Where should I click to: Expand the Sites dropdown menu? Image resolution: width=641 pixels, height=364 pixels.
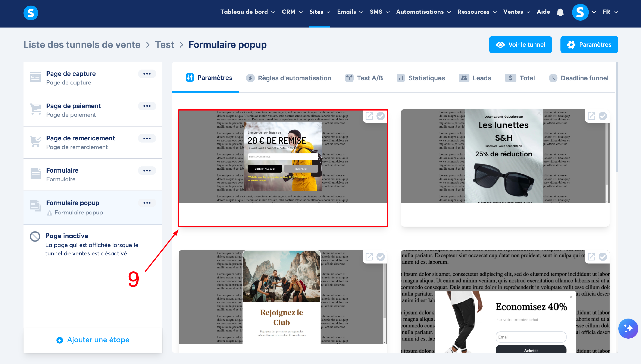pyautogui.click(x=320, y=12)
